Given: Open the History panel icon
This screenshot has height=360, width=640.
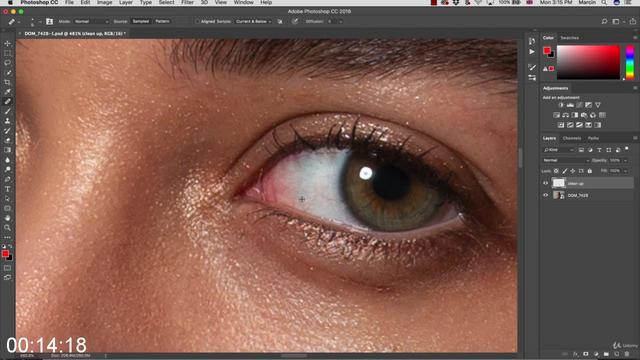Looking at the screenshot, I should pos(532,41).
